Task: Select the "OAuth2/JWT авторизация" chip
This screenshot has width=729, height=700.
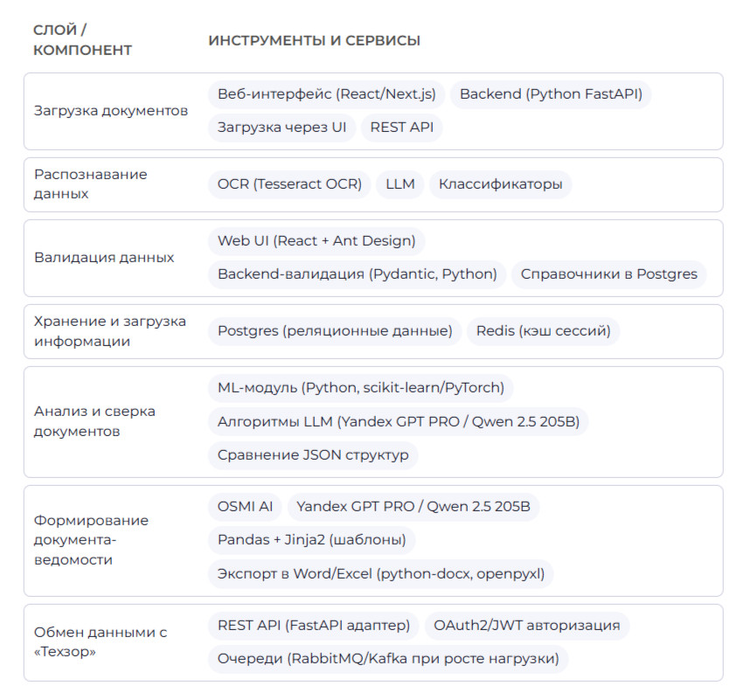Action: tap(526, 626)
